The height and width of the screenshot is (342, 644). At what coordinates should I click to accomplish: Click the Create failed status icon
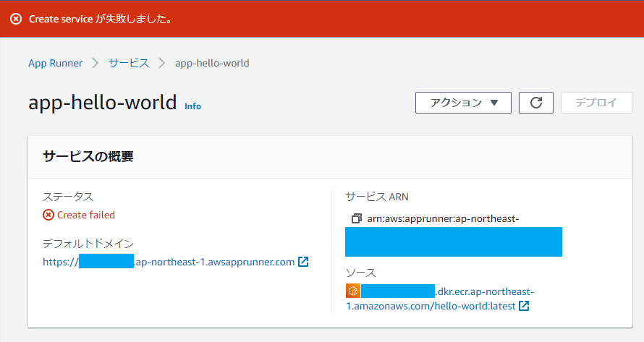(48, 215)
